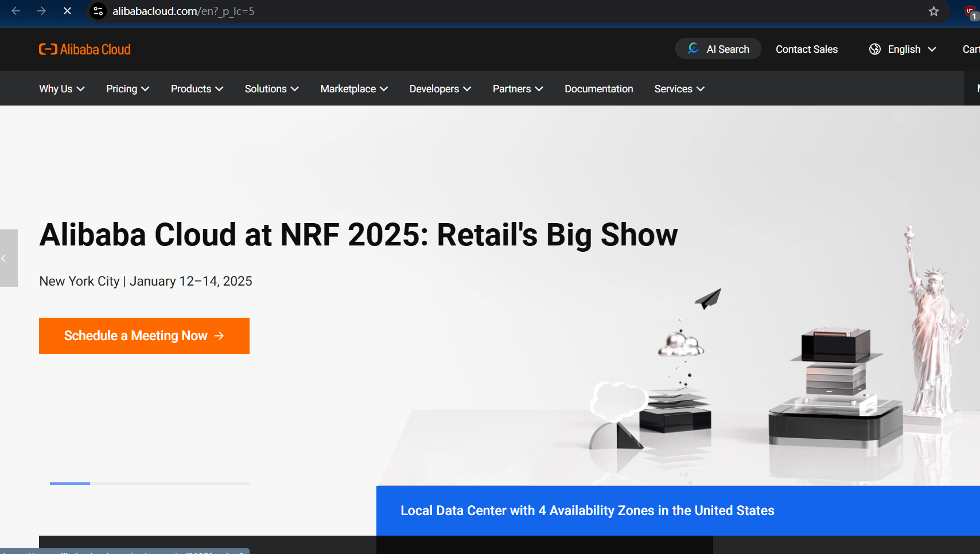Click the browser back arrow

tap(16, 11)
